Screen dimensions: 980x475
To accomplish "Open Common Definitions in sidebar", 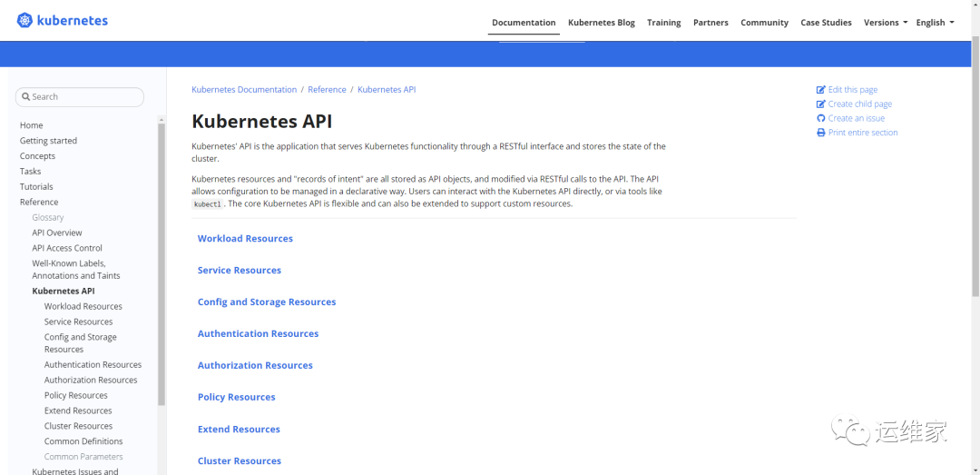I will [83, 441].
